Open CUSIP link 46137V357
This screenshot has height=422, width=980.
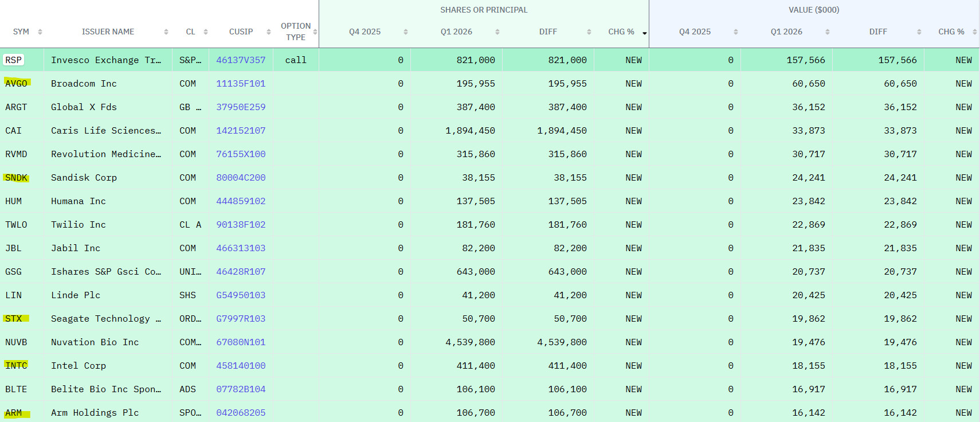(x=241, y=60)
